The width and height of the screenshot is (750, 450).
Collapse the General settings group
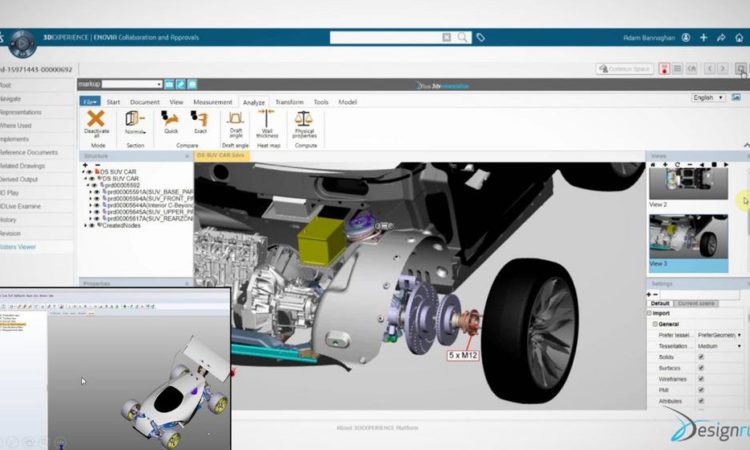(x=655, y=324)
